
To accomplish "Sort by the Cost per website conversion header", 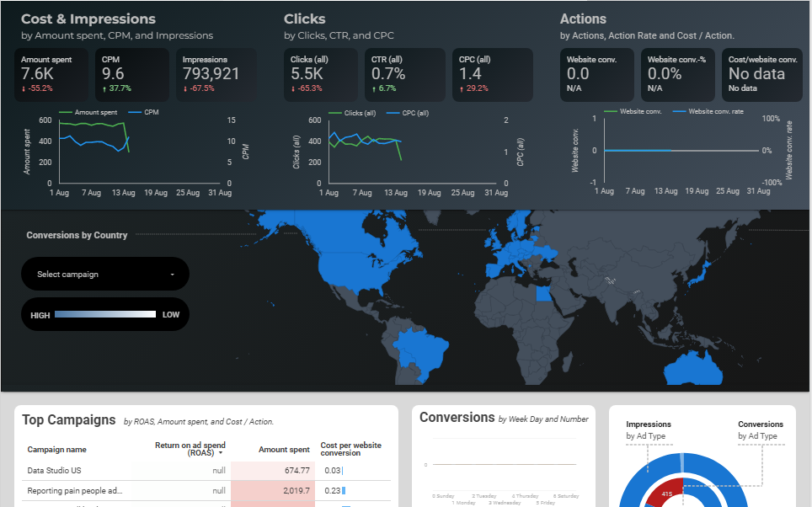I will tap(351, 449).
